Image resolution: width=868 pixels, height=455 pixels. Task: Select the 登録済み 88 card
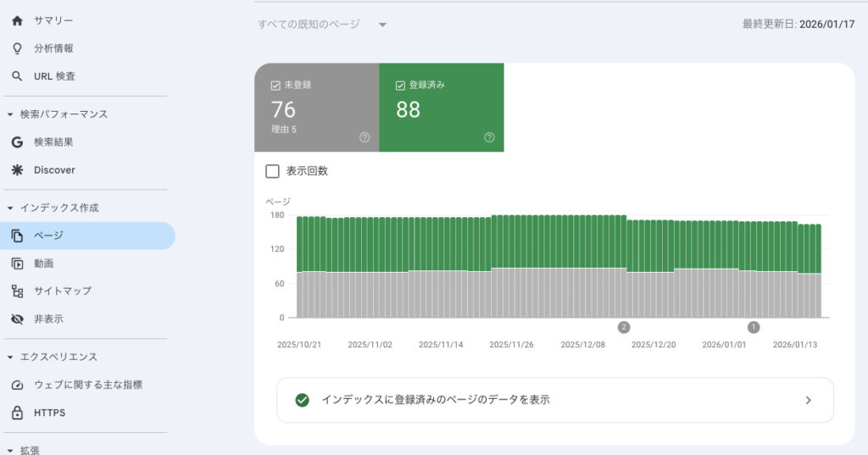point(442,108)
